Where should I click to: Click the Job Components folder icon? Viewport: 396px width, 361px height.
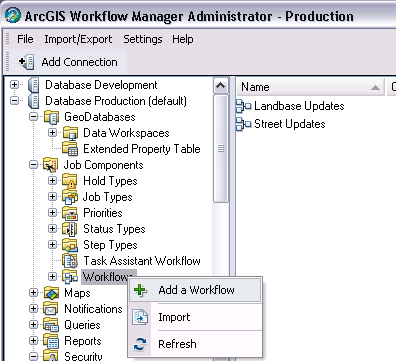[51, 165]
